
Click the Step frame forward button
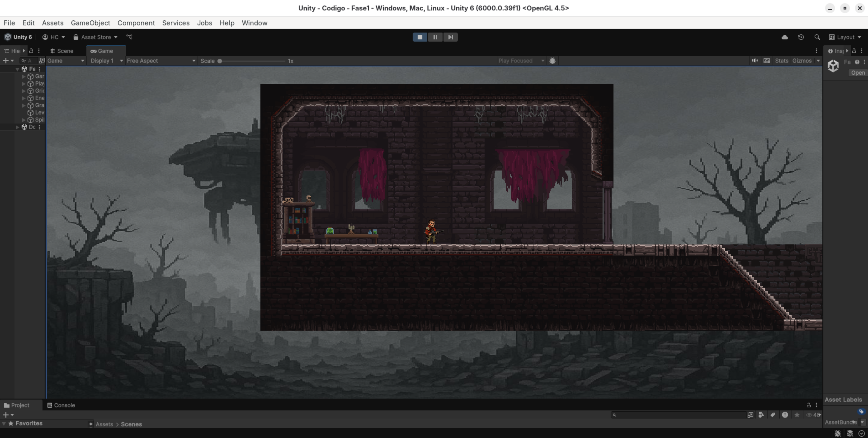coord(451,37)
